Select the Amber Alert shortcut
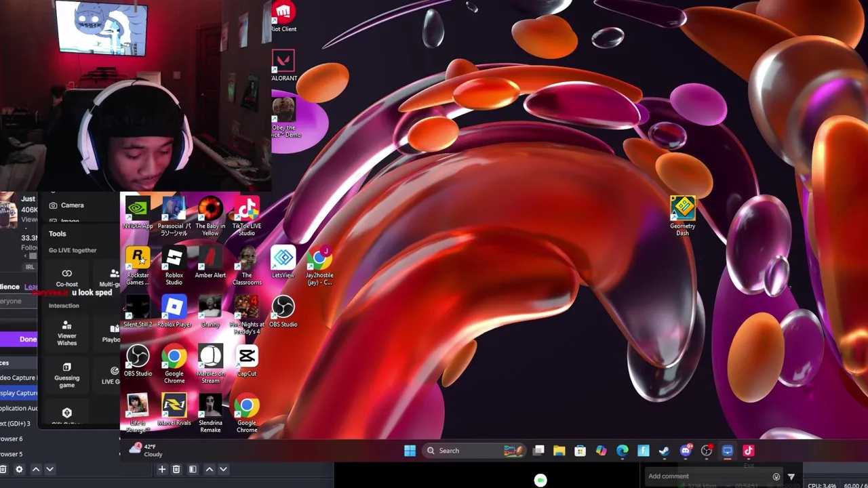The height and width of the screenshot is (488, 868). pyautogui.click(x=210, y=262)
